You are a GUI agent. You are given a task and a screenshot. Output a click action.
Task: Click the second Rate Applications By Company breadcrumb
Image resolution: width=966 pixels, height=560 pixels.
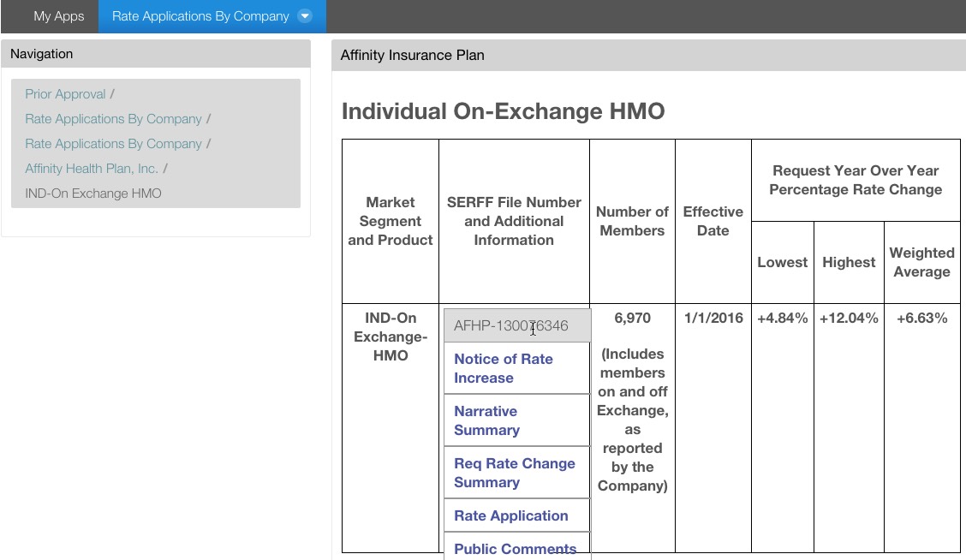point(113,144)
